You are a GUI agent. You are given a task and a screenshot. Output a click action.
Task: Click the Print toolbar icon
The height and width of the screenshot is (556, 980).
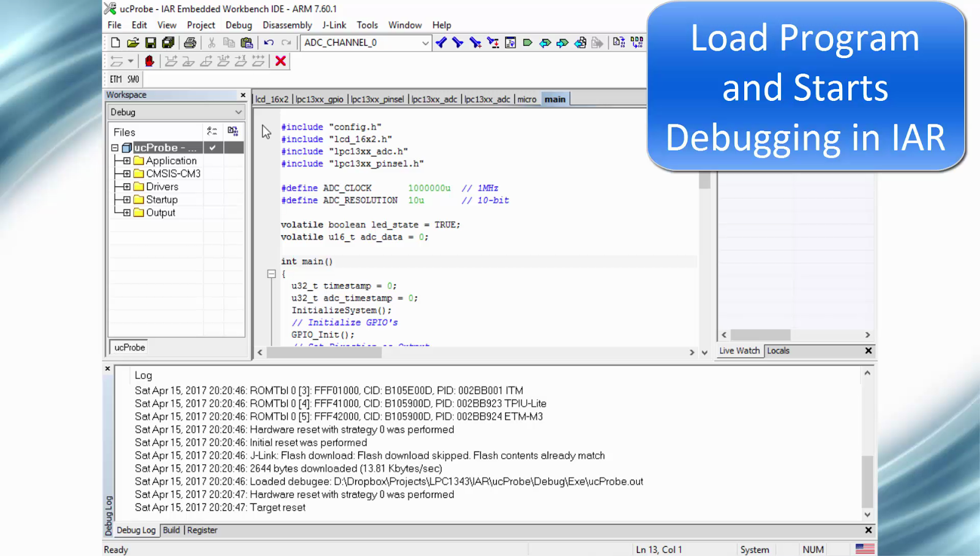tap(190, 43)
